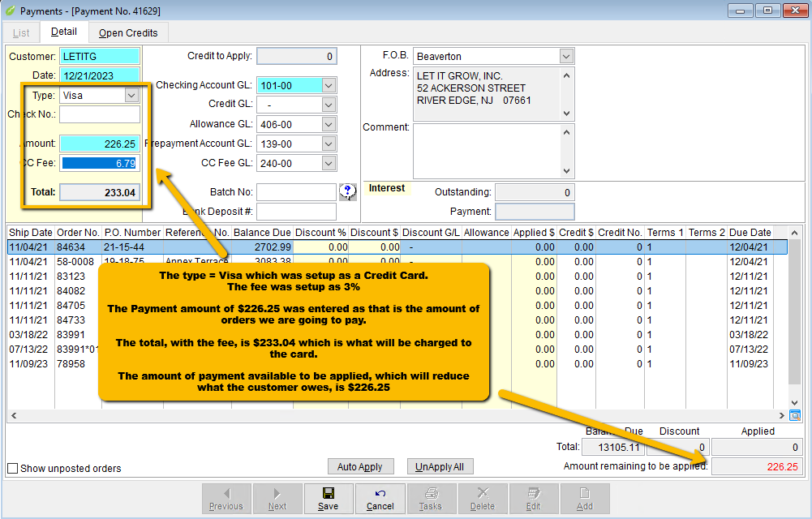812x519 pixels.
Task: Click the Save disk icon button
Action: click(328, 498)
